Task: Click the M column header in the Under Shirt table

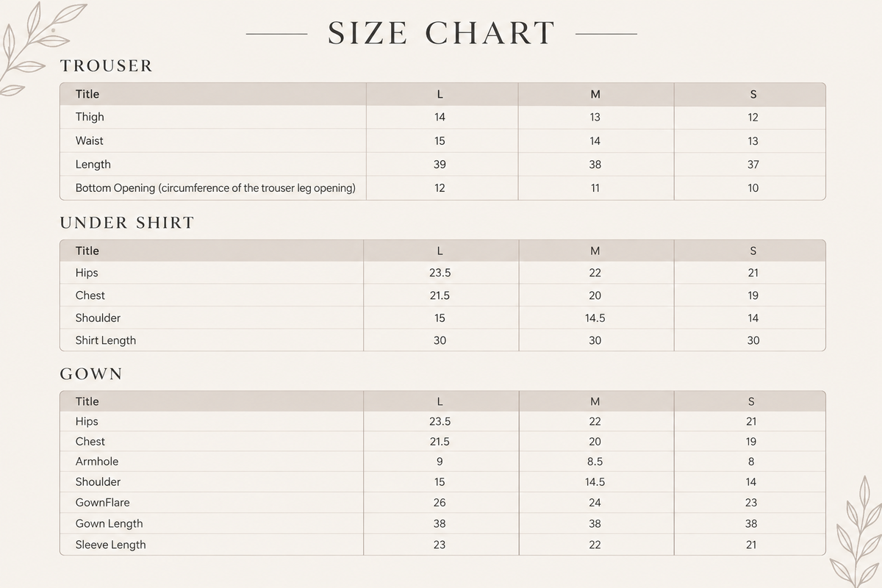Action: 595,251
